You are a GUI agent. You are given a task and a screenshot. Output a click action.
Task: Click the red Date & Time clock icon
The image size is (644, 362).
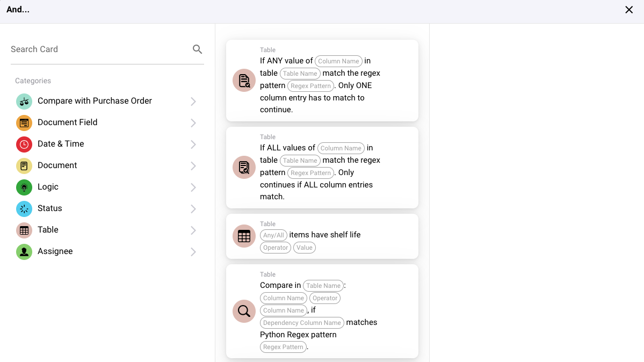point(24,144)
